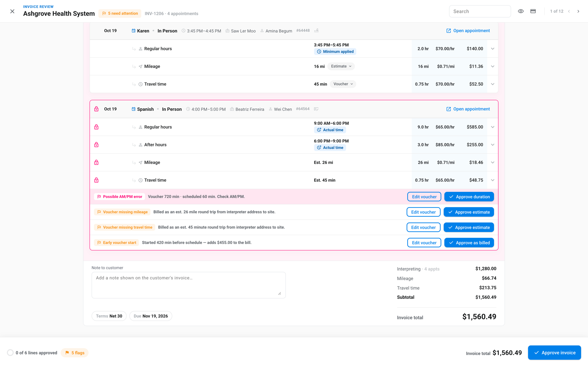Approve estimate for missing travel time
The image size is (588, 368).
469,227
